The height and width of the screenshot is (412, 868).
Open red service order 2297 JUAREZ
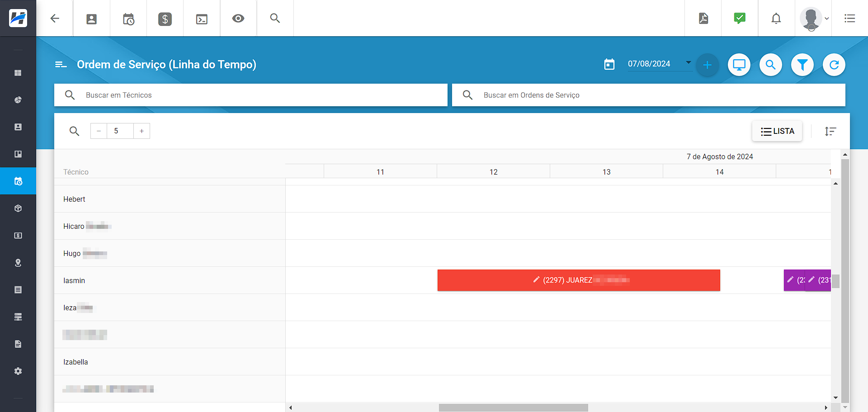pos(579,280)
